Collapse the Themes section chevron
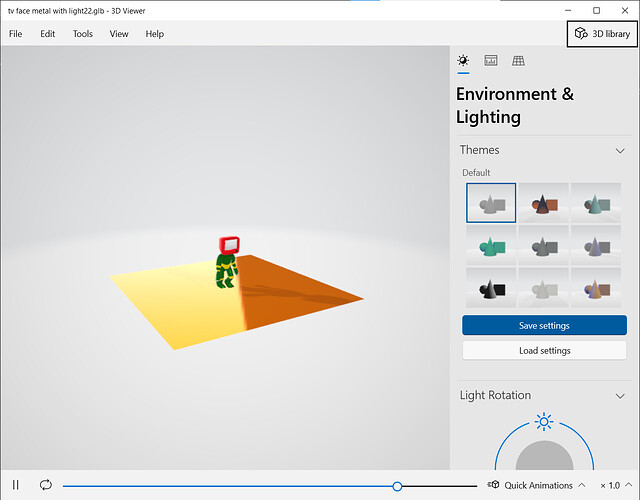 [620, 151]
